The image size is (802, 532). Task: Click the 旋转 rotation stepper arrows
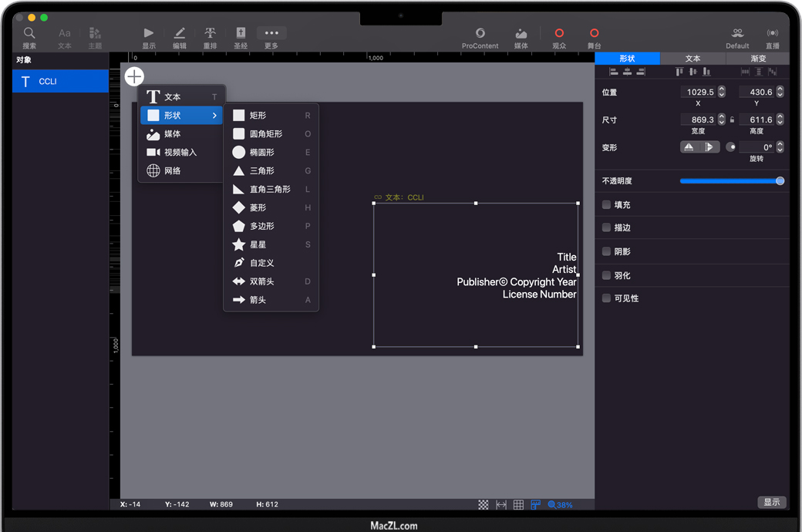click(780, 147)
